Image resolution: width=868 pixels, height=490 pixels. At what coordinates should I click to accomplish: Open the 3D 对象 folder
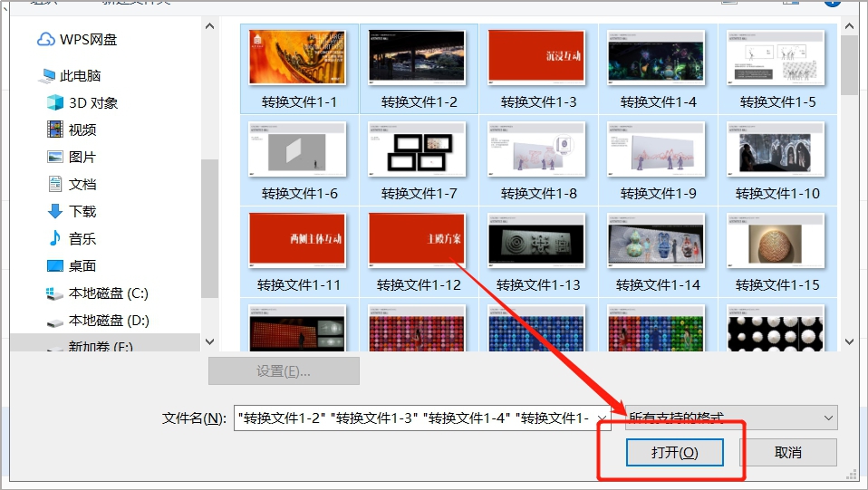(82, 103)
